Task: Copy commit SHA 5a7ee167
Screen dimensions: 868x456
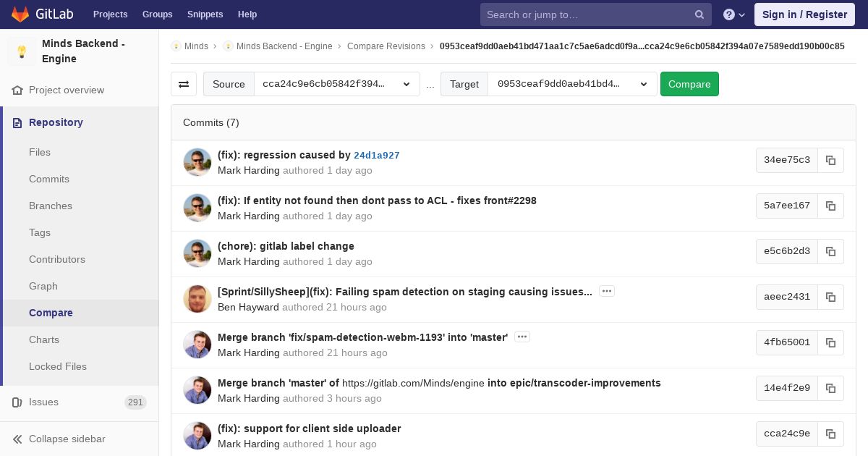Action: point(830,206)
